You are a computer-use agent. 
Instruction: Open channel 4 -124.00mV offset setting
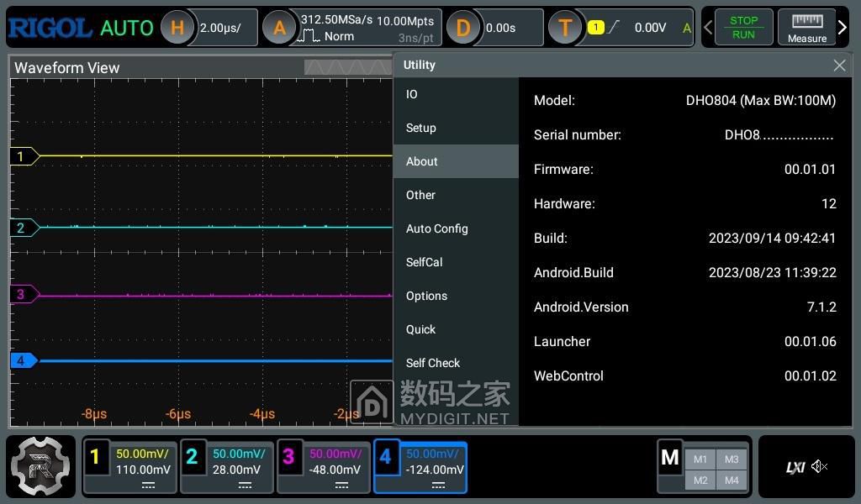(x=435, y=470)
